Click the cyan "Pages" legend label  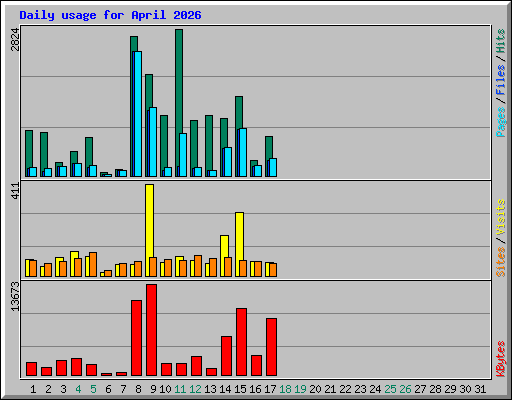click(501, 122)
